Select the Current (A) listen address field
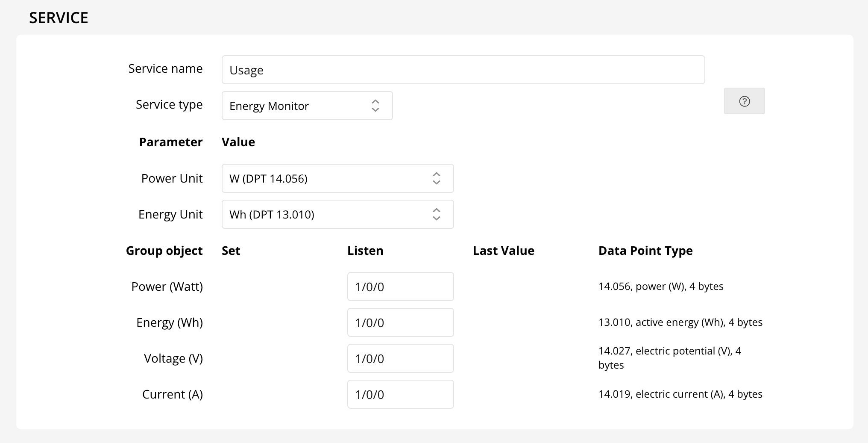 400,394
